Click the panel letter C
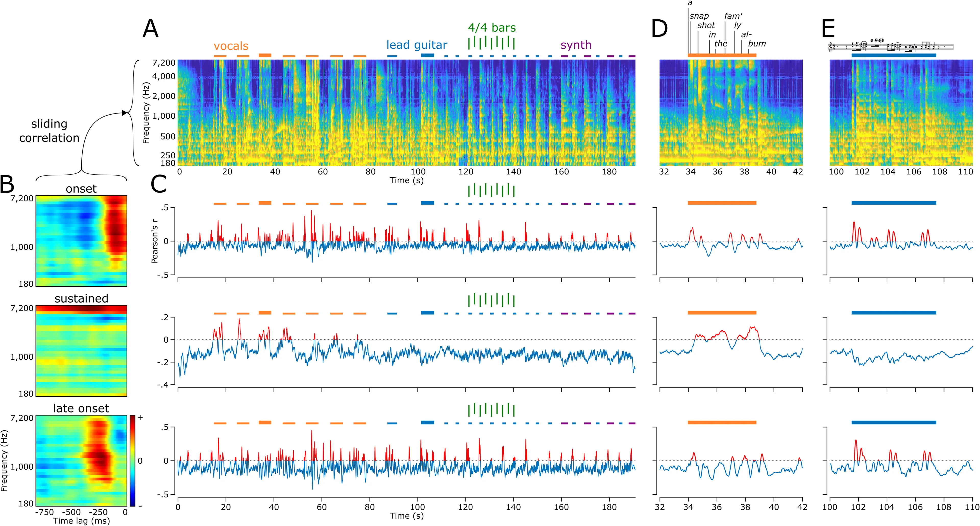Image resolution: width=980 pixels, height=526 pixels. coord(159,185)
